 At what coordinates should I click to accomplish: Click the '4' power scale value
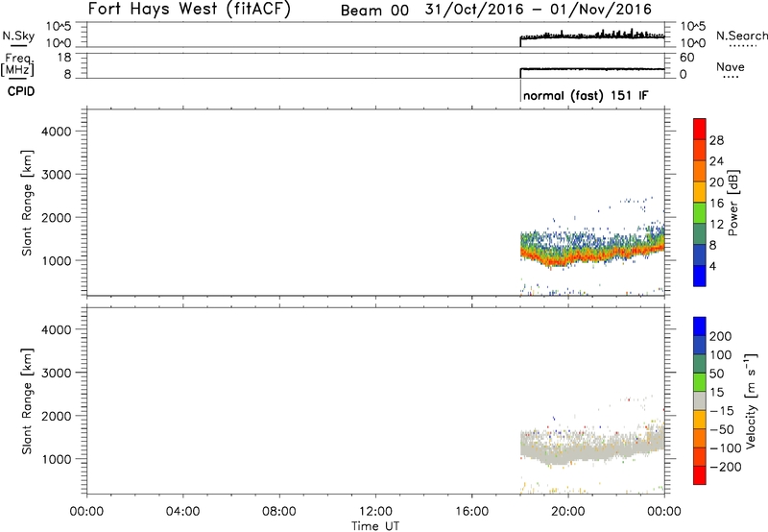pos(712,266)
